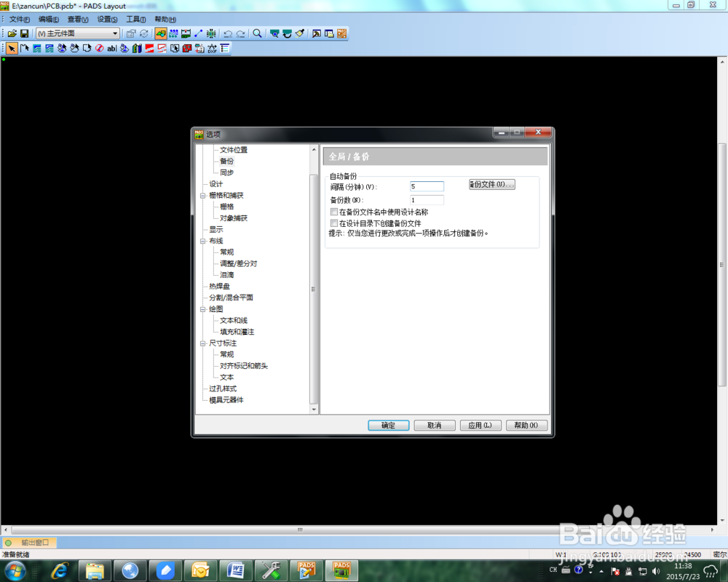Image resolution: width=728 pixels, height=582 pixels.
Task: Launch PADS Router toolbar icon
Action: click(x=341, y=33)
